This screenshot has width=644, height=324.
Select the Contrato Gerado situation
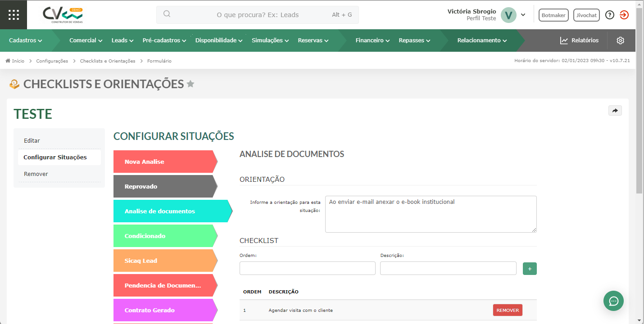click(x=165, y=310)
